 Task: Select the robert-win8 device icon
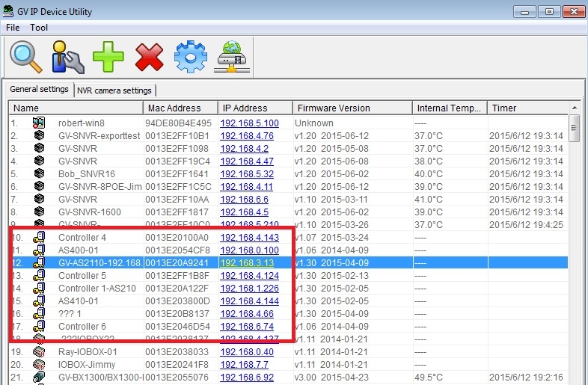pos(39,123)
